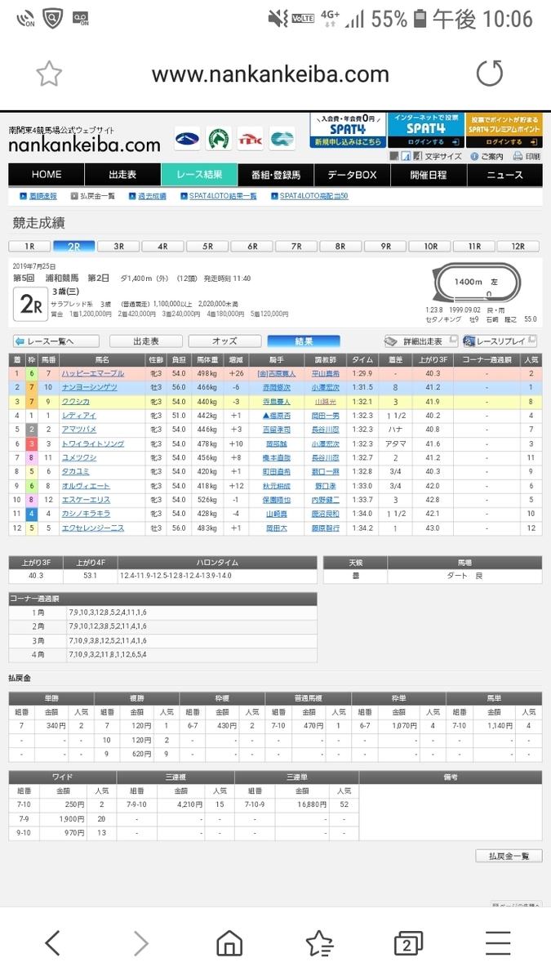This screenshot has height=980, width=551.
Task: Switch to race tab 4R
Action: [163, 246]
